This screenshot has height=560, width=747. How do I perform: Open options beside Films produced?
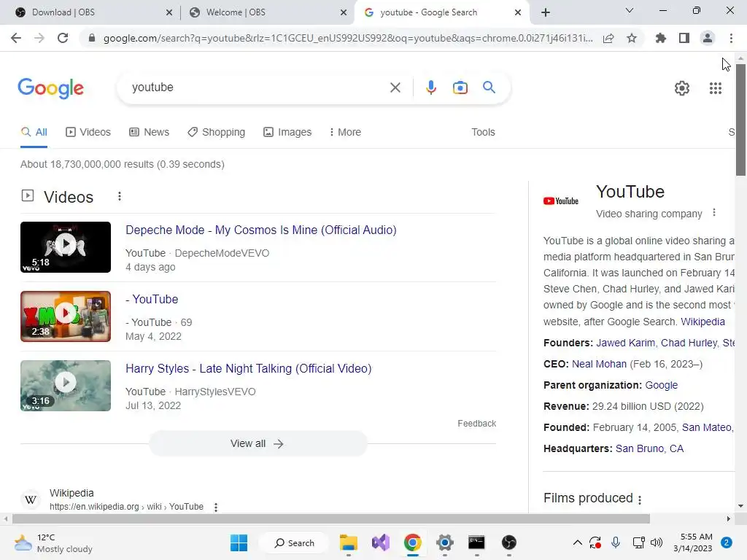(x=640, y=499)
